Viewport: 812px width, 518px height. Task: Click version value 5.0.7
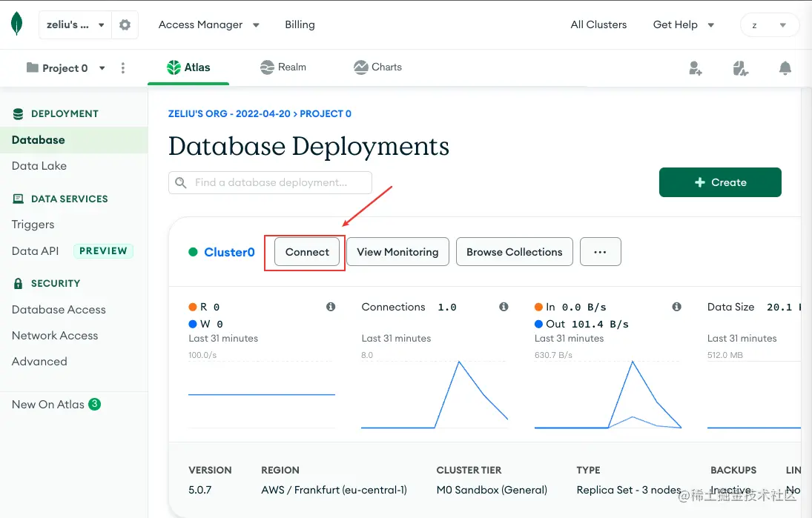coord(200,490)
